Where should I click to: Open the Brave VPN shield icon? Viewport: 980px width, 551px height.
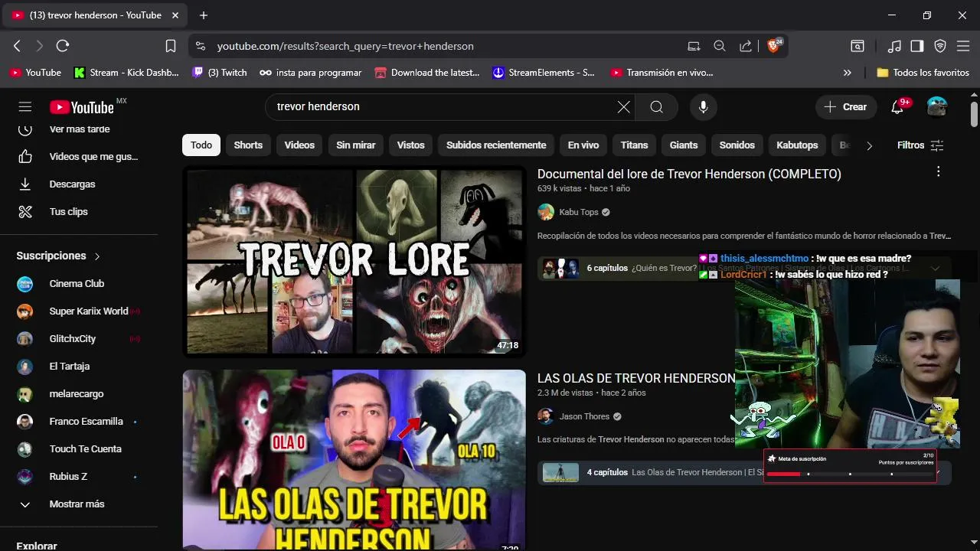[940, 46]
